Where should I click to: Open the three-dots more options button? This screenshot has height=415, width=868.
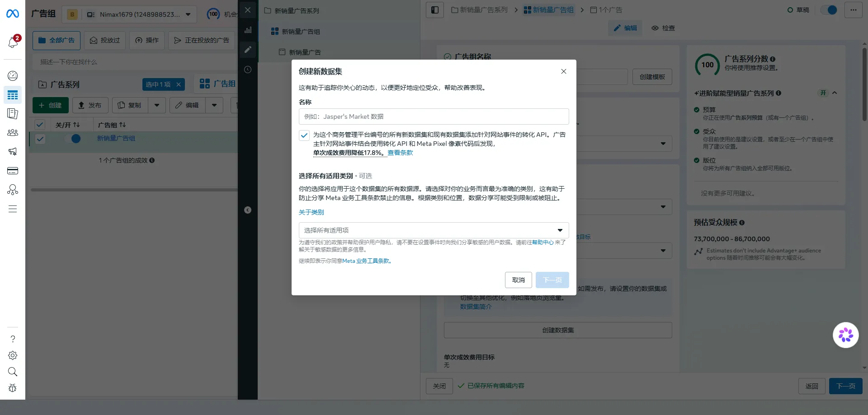tap(853, 10)
